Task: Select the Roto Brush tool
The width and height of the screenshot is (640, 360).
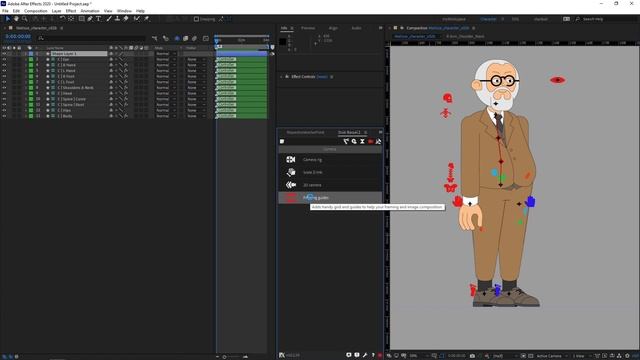Action: tap(137, 19)
